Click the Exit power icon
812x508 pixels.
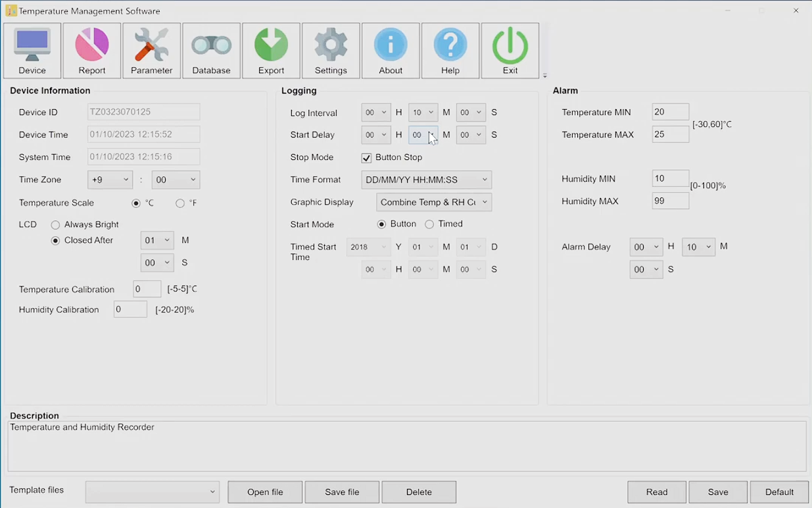510,51
